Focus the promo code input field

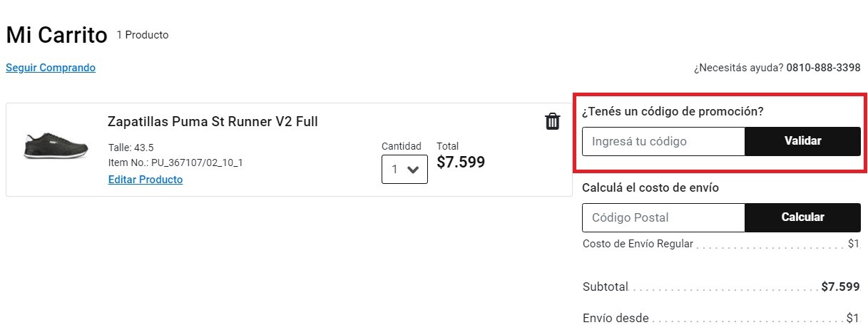[x=663, y=141]
